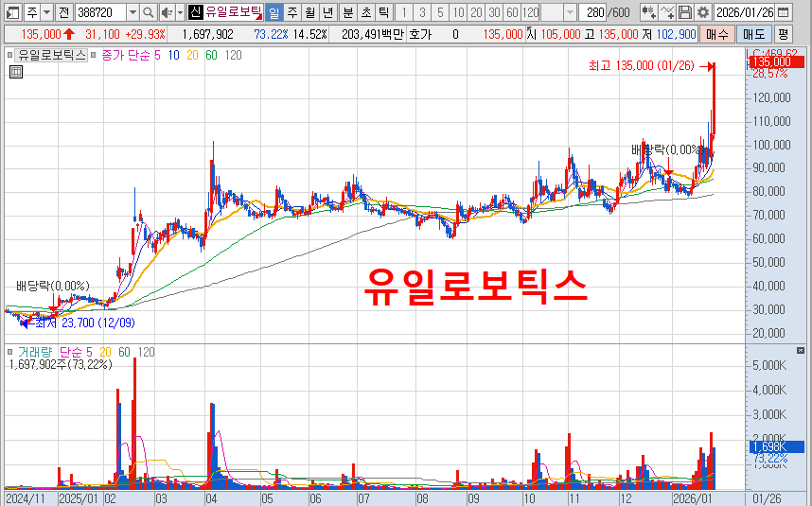
Task: Focus the stock code field 388720
Action: (100, 12)
